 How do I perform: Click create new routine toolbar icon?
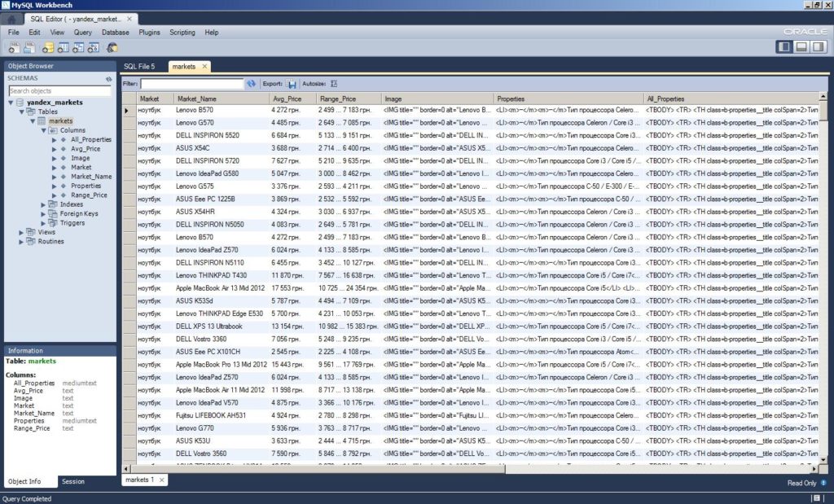[93, 48]
